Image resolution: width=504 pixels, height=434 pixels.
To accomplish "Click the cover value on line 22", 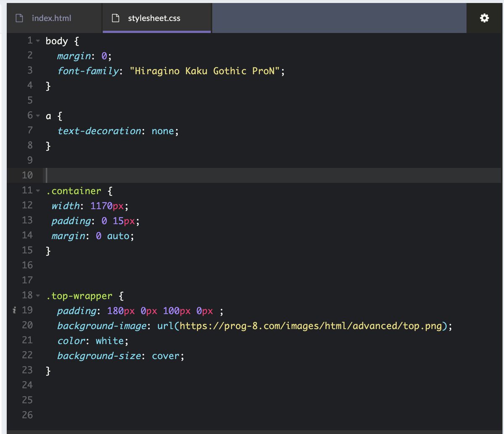I will tap(165, 356).
